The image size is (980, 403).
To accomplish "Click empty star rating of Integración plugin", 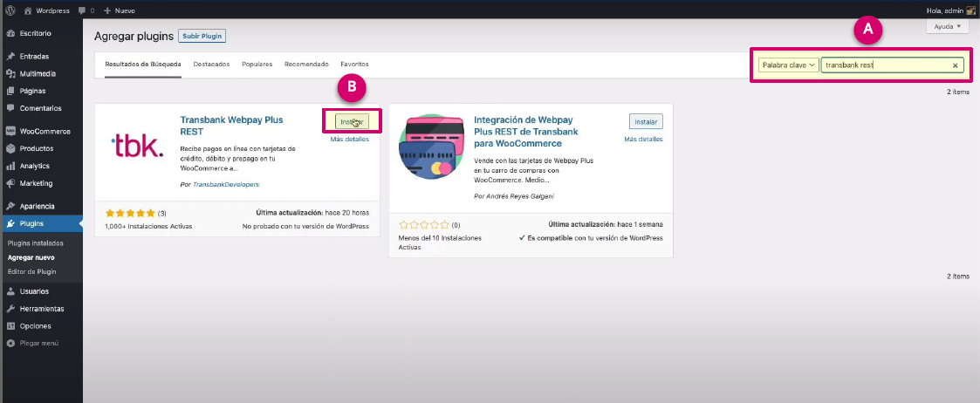I will click(x=424, y=224).
